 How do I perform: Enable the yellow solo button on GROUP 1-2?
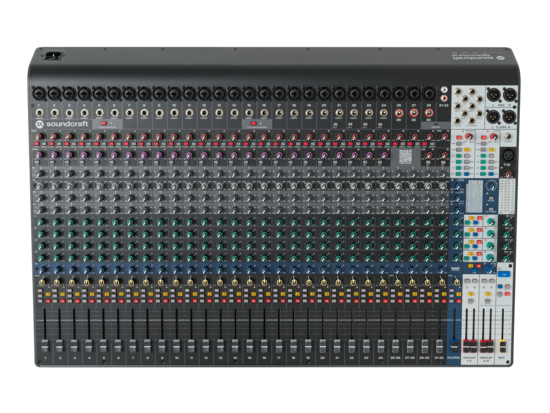point(471,294)
